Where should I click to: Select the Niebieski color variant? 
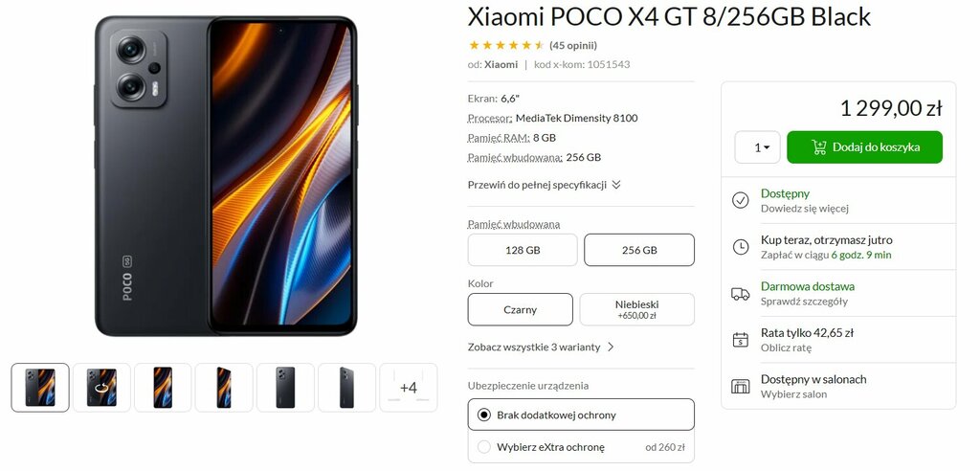coord(636,309)
